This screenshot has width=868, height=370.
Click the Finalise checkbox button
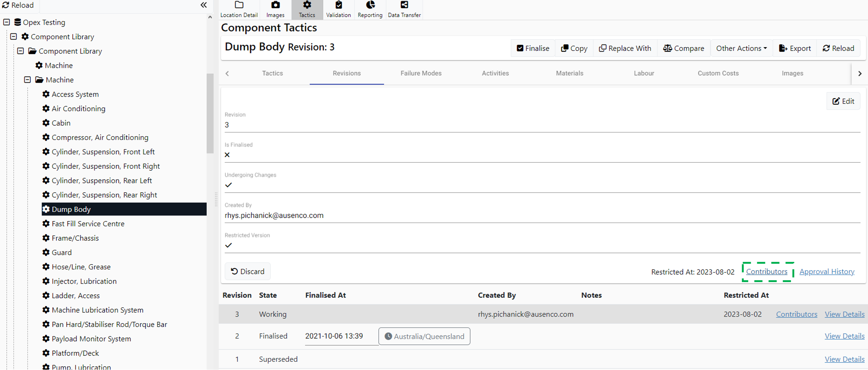(533, 48)
